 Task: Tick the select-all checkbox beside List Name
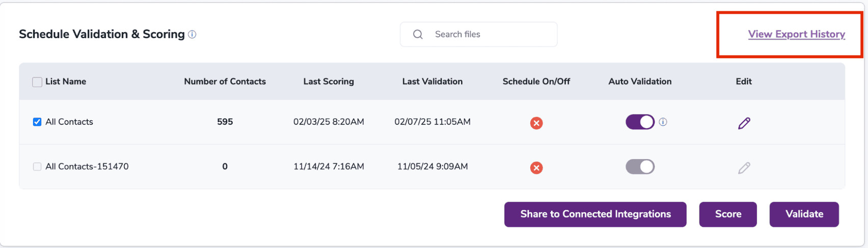tap(37, 82)
